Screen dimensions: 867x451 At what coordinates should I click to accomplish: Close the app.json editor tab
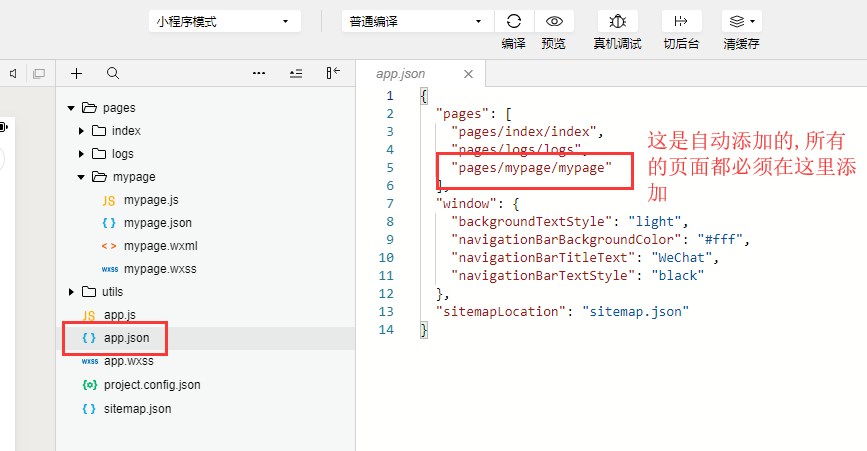click(x=467, y=74)
